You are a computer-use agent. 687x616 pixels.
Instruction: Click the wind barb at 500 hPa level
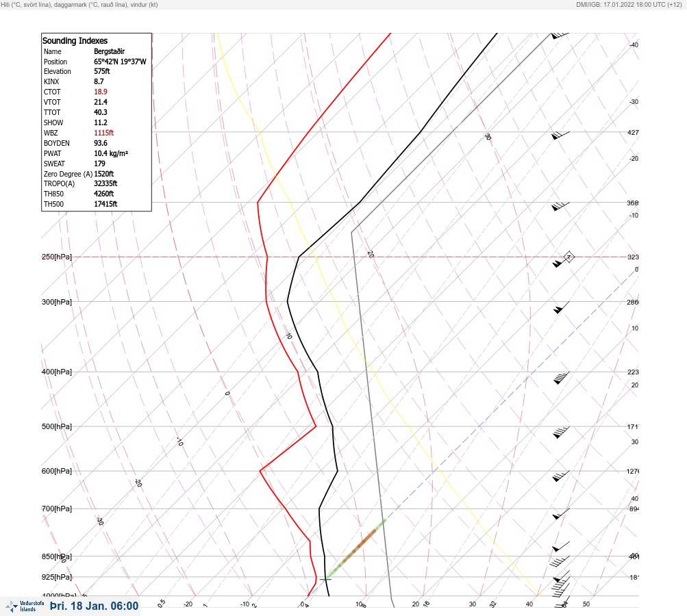point(561,432)
